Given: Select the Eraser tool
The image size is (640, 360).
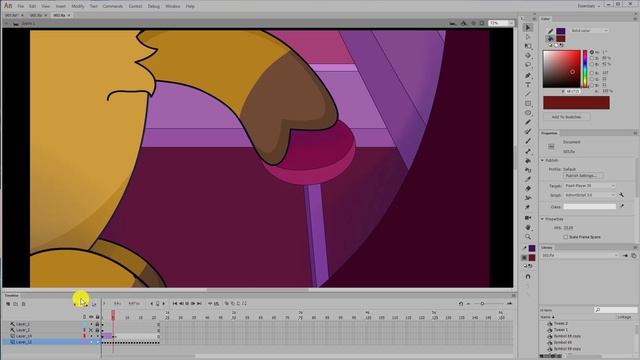Looking at the screenshot, I should point(528,189).
